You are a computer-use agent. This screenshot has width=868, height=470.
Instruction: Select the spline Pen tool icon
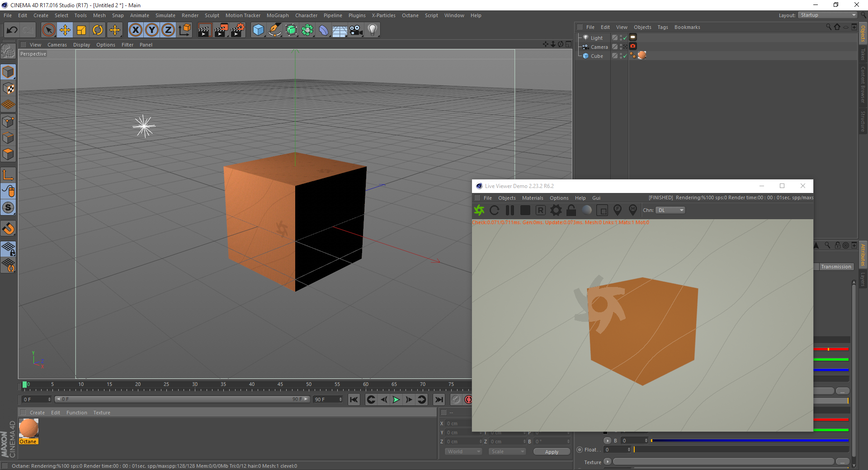275,30
